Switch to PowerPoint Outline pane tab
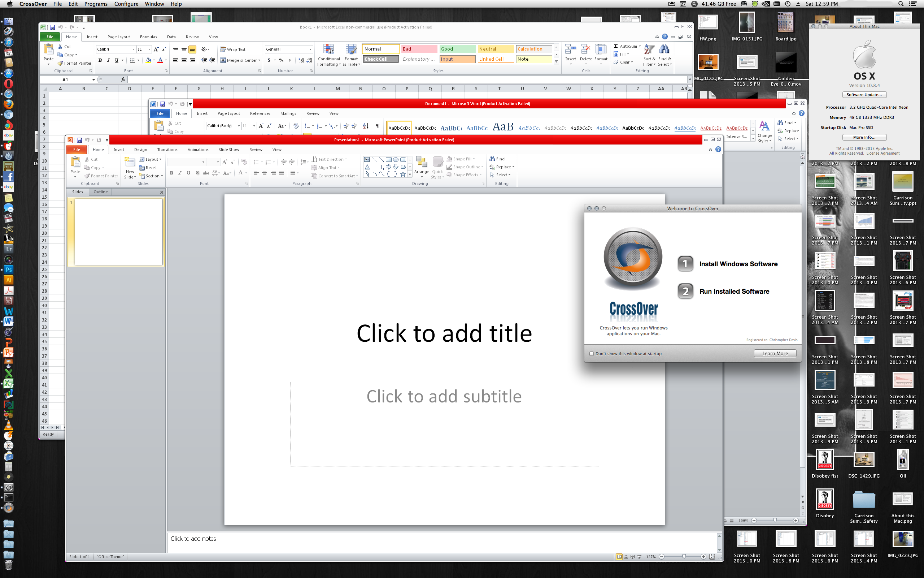The width and height of the screenshot is (924, 578). tap(100, 192)
